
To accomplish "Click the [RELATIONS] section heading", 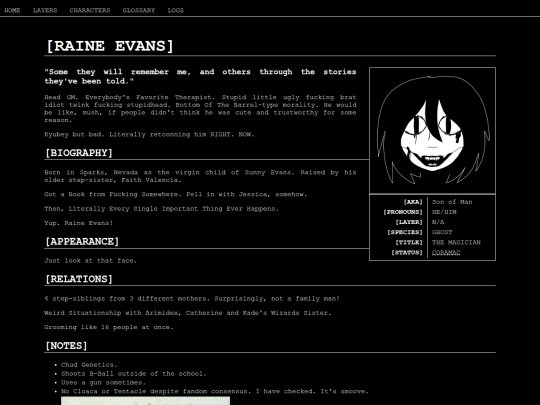I will pyautogui.click(x=79, y=279).
